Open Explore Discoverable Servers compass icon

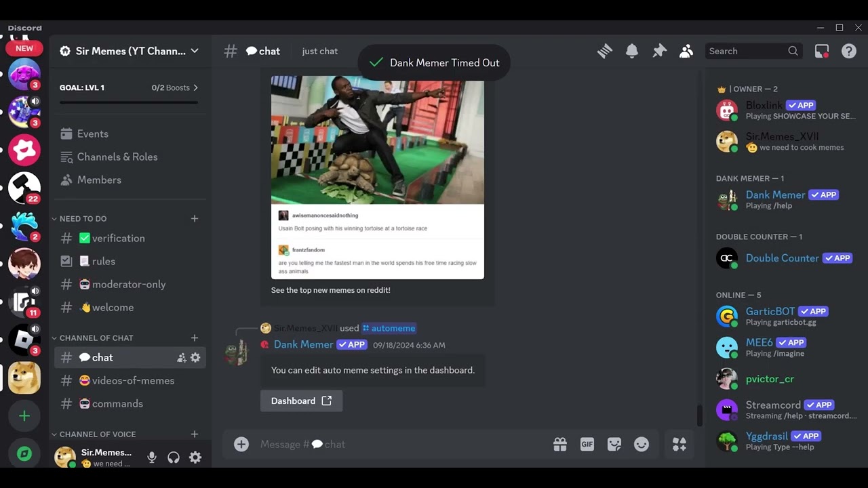pyautogui.click(x=24, y=454)
